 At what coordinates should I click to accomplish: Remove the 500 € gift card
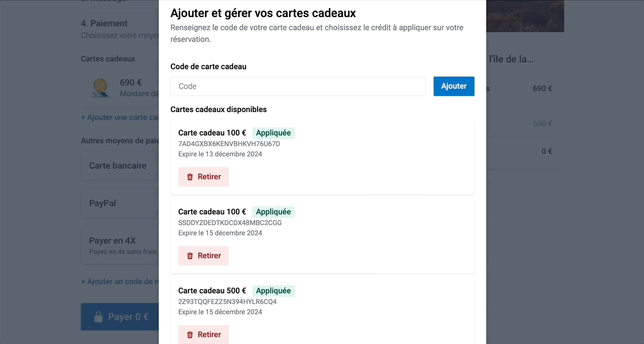pyautogui.click(x=203, y=335)
